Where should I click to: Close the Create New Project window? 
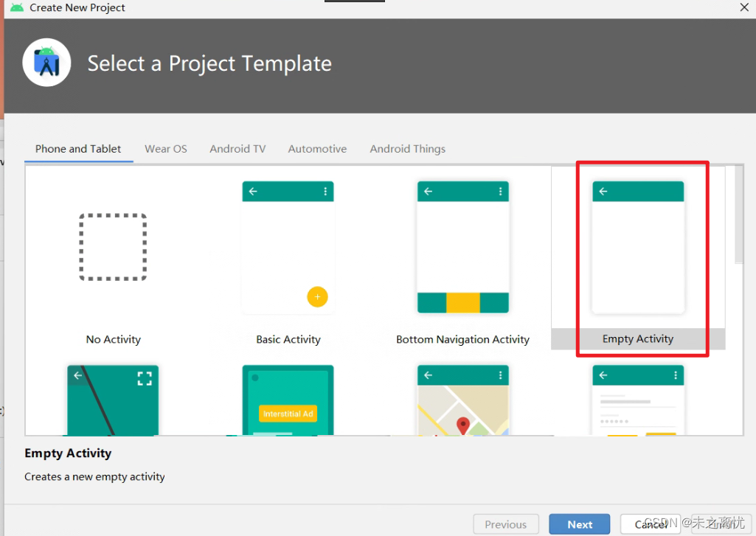click(x=744, y=7)
